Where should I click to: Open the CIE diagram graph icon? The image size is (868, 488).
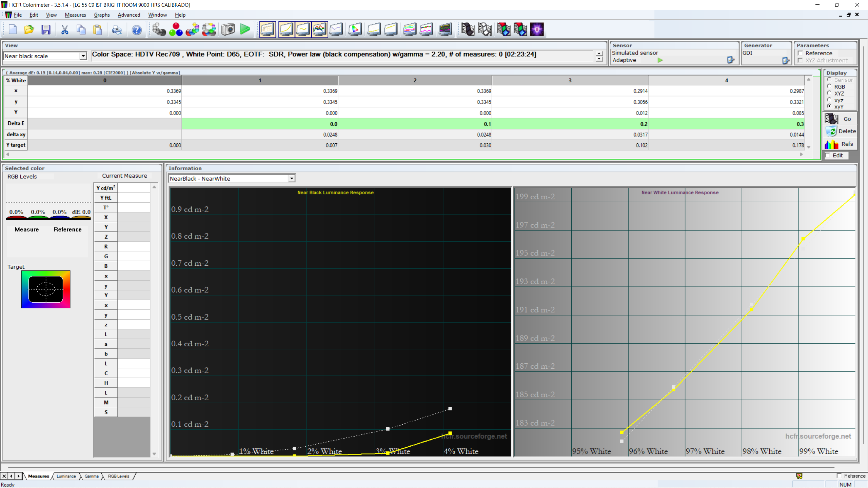[355, 30]
